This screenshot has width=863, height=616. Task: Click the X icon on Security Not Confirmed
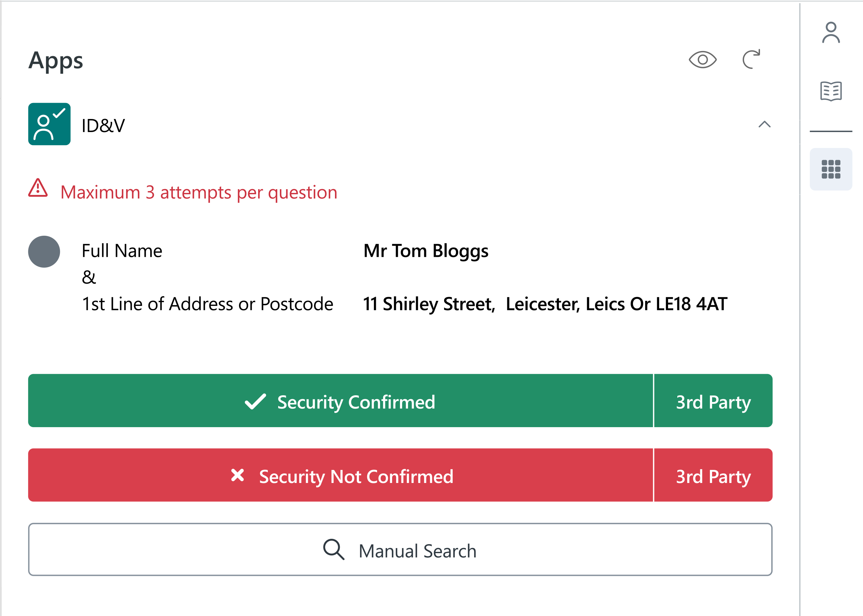point(237,475)
